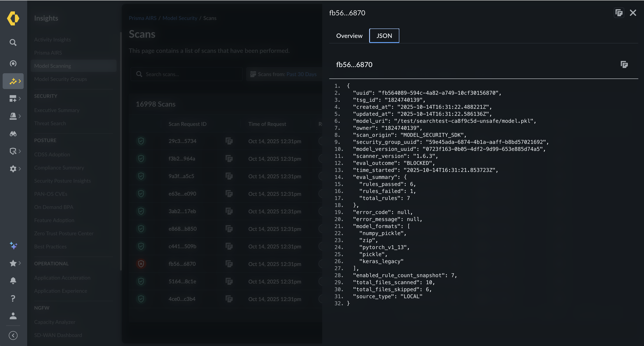Copy JSON content with the copy icon
Viewport: 644px width, 346px height.
tap(624, 64)
